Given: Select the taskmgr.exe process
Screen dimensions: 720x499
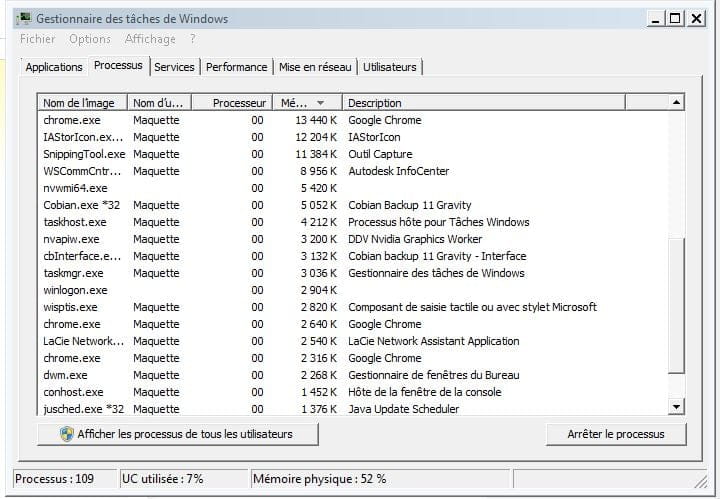Looking at the screenshot, I should (x=353, y=273).
